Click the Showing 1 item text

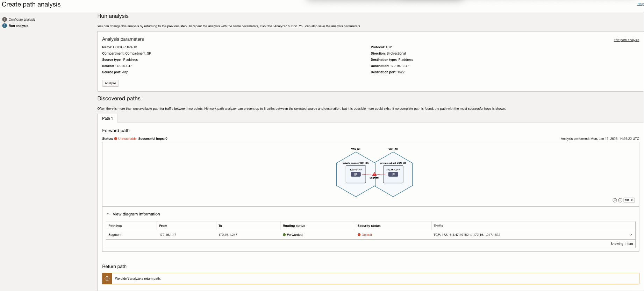coord(622,244)
